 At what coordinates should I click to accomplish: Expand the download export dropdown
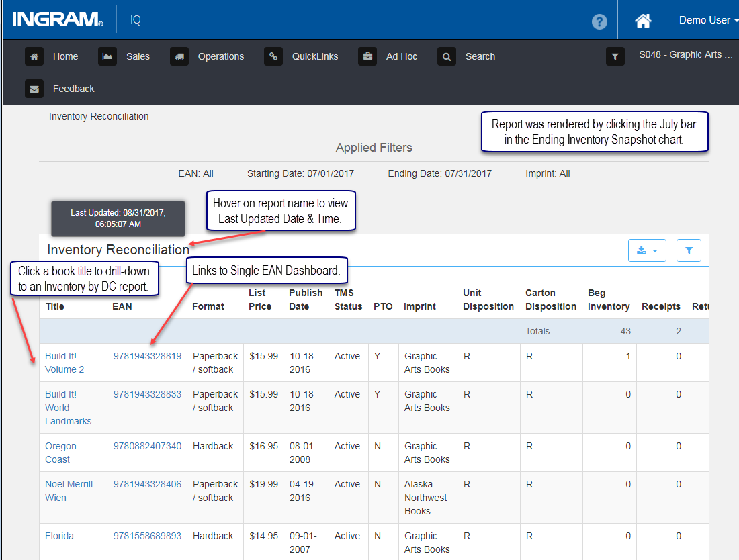tap(646, 250)
